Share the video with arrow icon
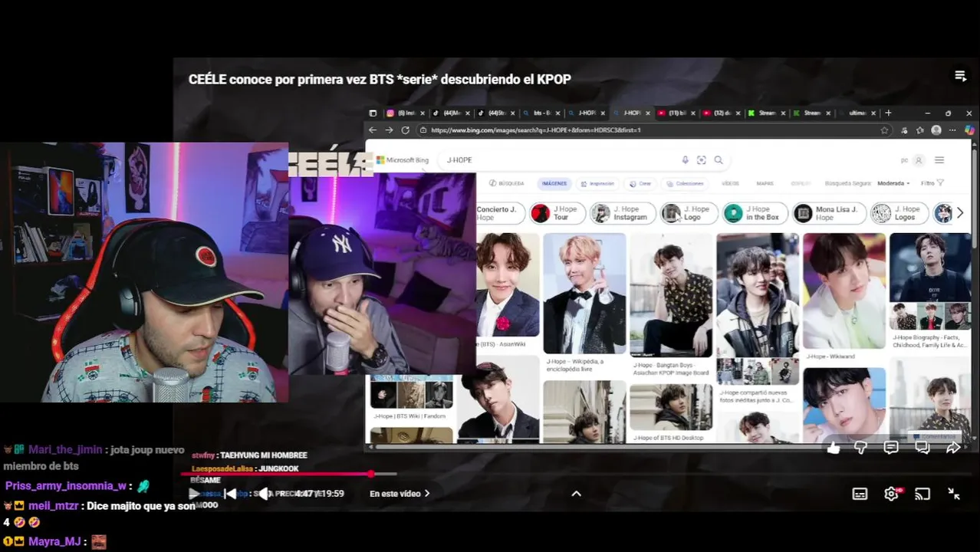Image resolution: width=980 pixels, height=552 pixels. (x=953, y=448)
